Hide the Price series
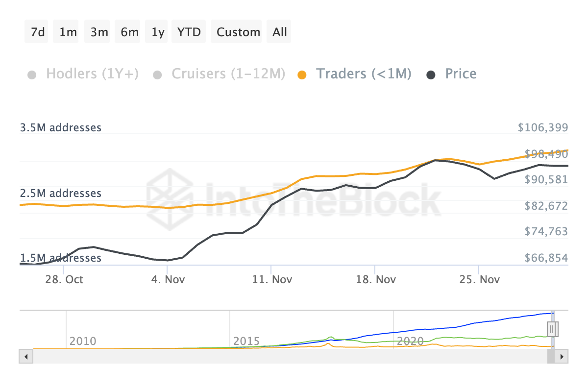Viewport: 588px width, 392px height. tap(461, 74)
